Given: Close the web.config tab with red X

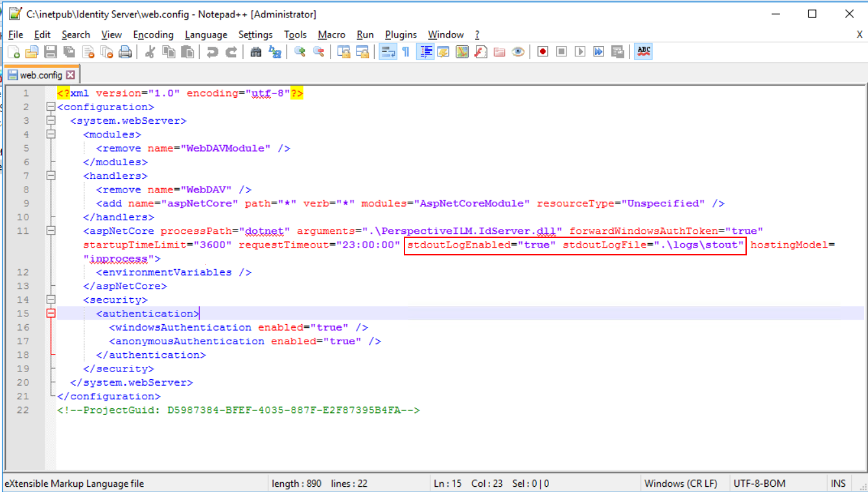Looking at the screenshot, I should [71, 75].
